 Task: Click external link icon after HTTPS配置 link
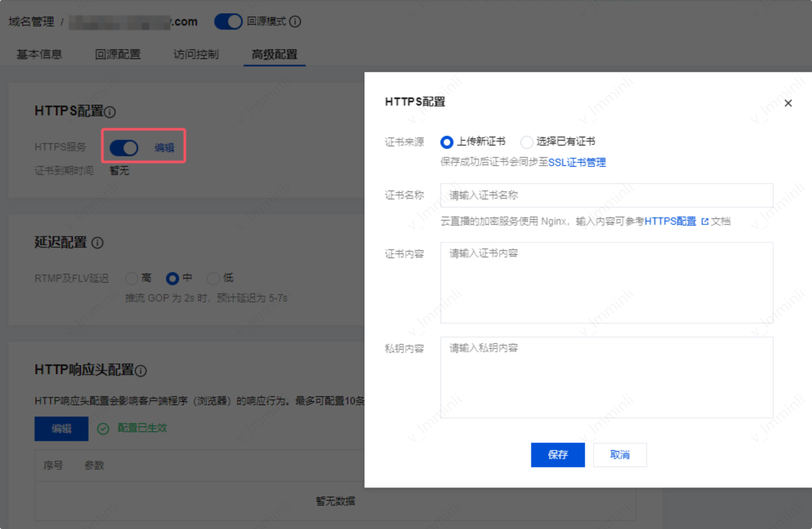[705, 222]
